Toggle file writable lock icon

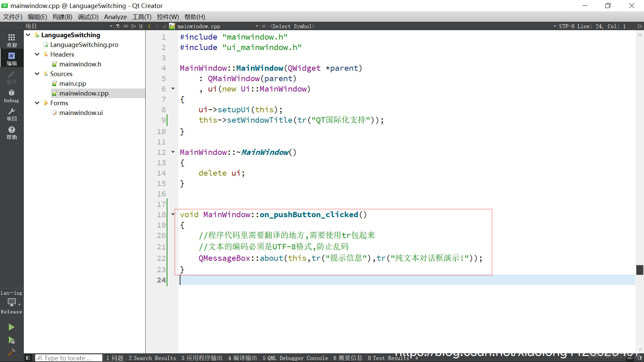point(165,26)
